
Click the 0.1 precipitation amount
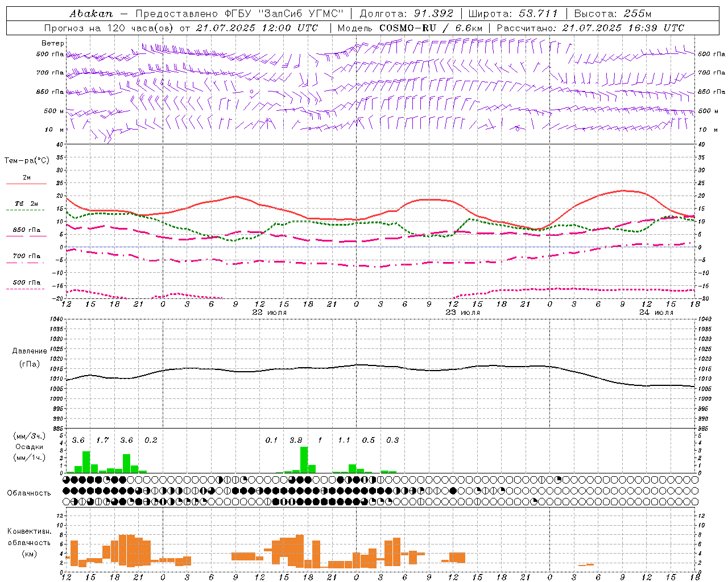271,440
